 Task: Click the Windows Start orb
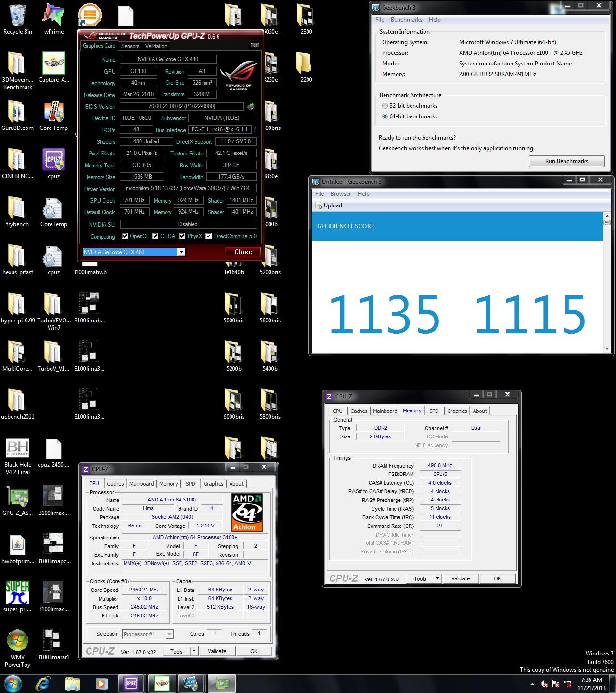[x=13, y=683]
